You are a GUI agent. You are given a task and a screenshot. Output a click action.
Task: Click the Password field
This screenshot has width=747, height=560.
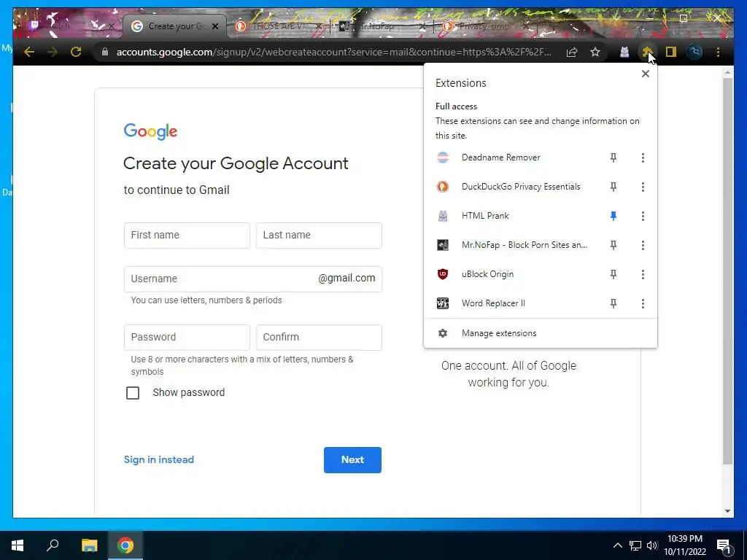(187, 337)
